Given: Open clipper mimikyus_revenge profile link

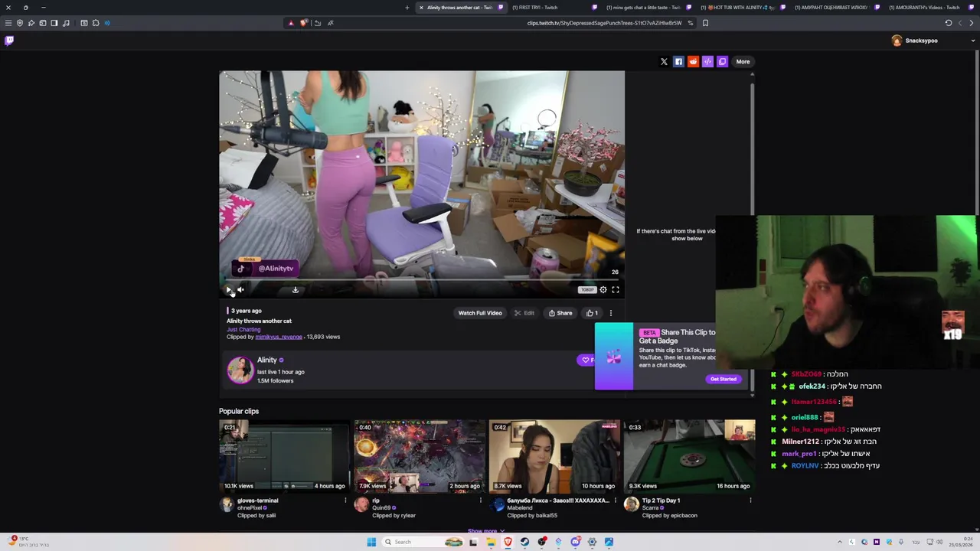Looking at the screenshot, I should (279, 337).
